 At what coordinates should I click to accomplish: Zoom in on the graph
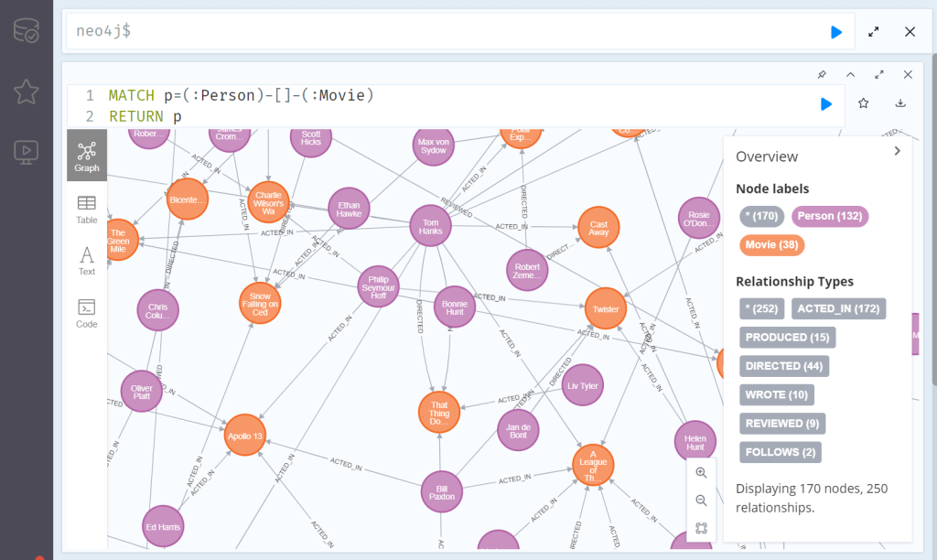tap(701, 473)
